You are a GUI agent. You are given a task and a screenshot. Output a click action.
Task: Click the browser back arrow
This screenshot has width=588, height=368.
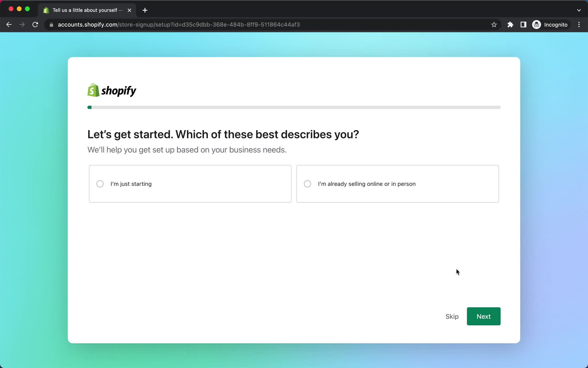tap(9, 25)
